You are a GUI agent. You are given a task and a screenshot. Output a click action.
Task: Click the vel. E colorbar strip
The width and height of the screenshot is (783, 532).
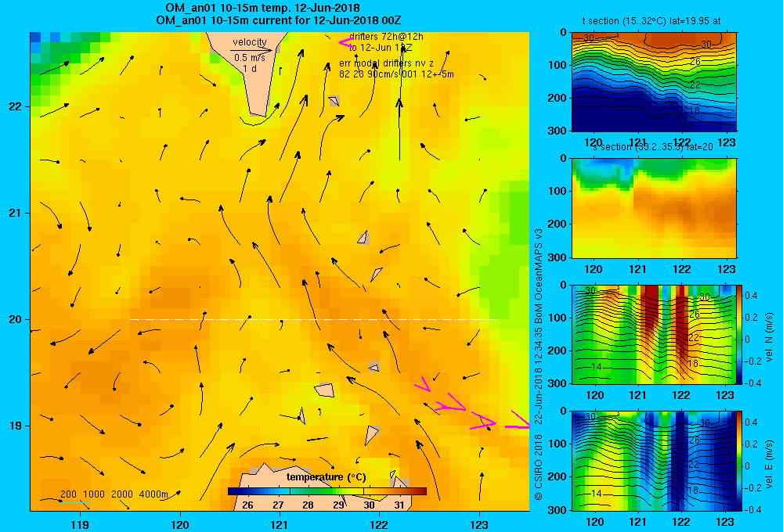pos(740,461)
